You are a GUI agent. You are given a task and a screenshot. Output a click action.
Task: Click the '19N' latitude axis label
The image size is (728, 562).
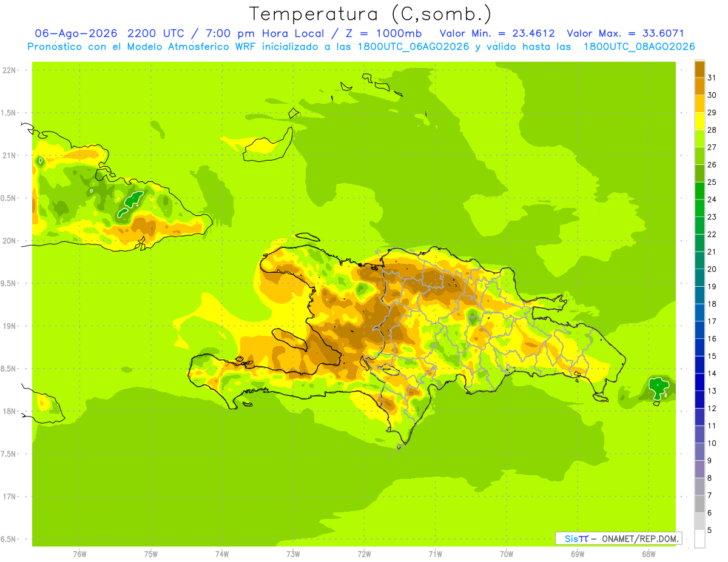click(x=10, y=326)
